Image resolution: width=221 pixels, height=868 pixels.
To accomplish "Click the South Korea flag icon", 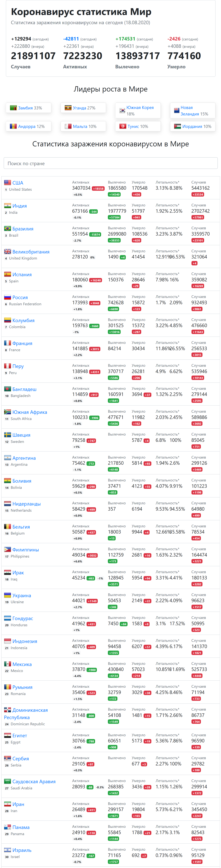I will pos(122,110).
